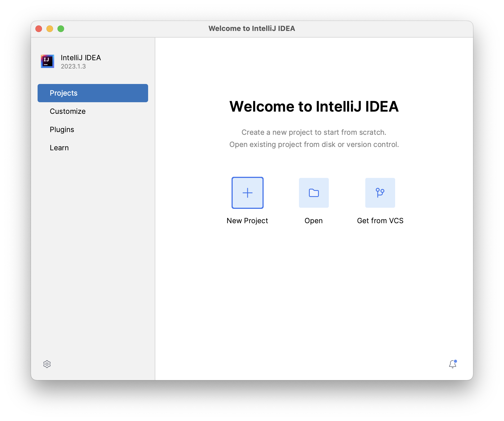504x421 pixels.
Task: Click the "Get from VCS" text label
Action: coord(380,221)
